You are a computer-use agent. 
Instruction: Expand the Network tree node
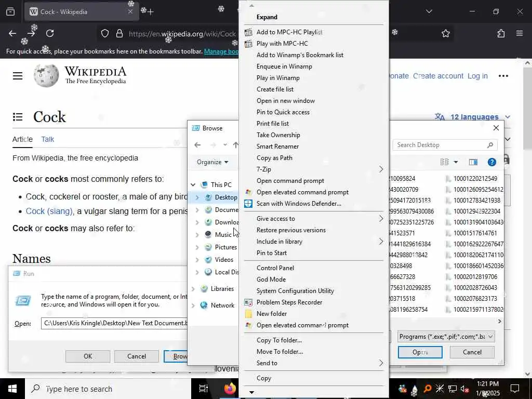coord(193,305)
